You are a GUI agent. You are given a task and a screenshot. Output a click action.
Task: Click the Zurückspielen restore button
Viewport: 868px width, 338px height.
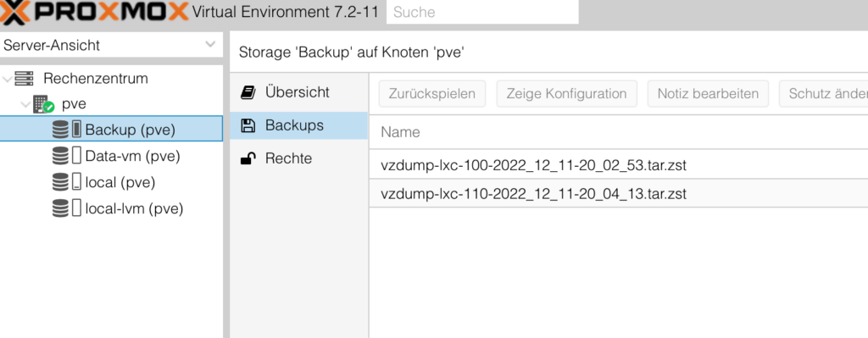pos(432,93)
